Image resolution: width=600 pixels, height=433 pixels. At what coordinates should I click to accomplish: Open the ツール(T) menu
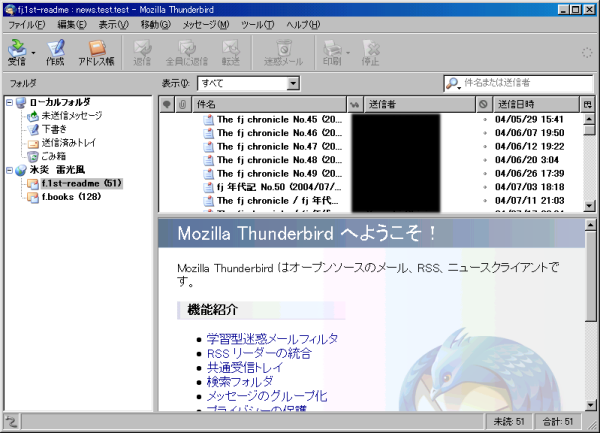pos(257,23)
